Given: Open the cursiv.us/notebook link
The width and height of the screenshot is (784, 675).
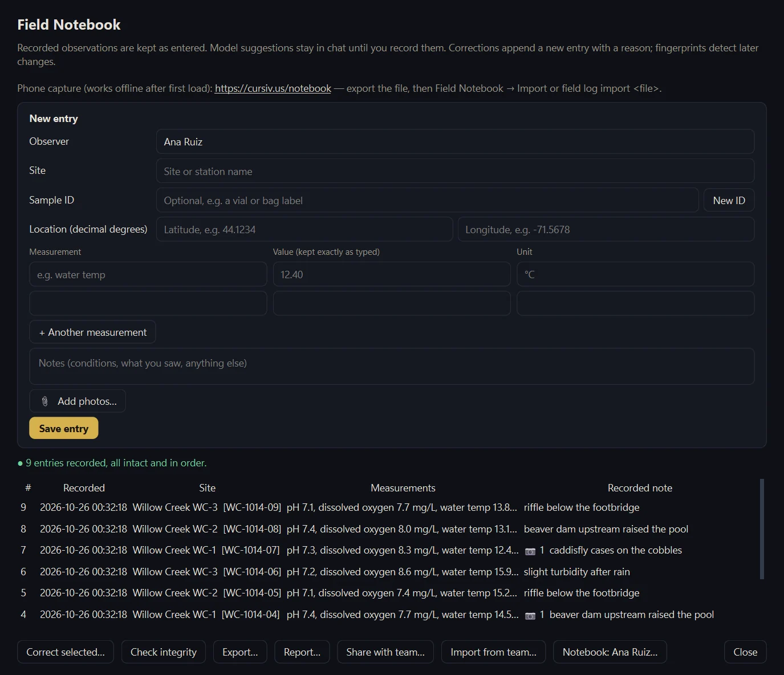Looking at the screenshot, I should click(x=273, y=88).
